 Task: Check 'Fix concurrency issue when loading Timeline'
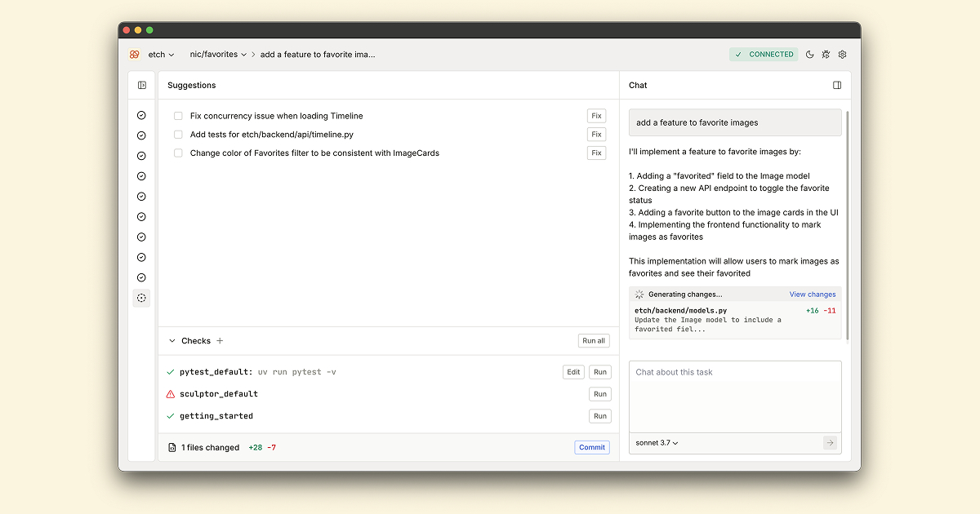[x=178, y=116]
